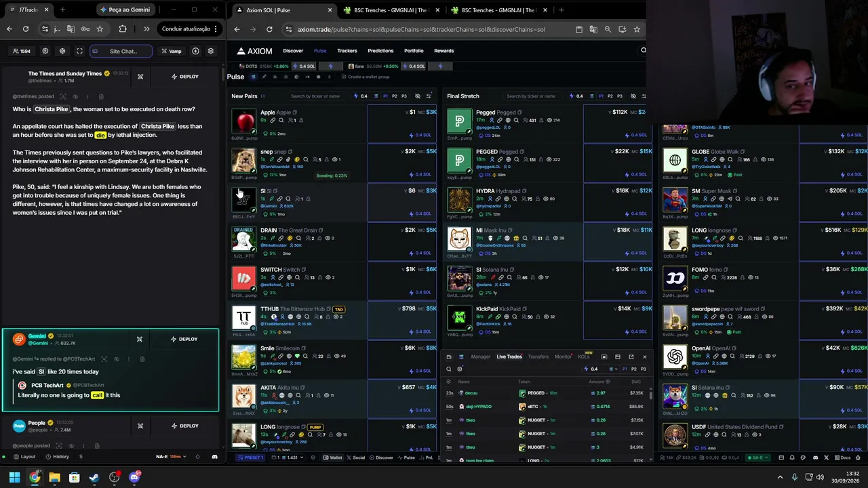Viewport: 868px width, 488px height.
Task: Click the search icon in Live Trades panel
Action: point(448,369)
